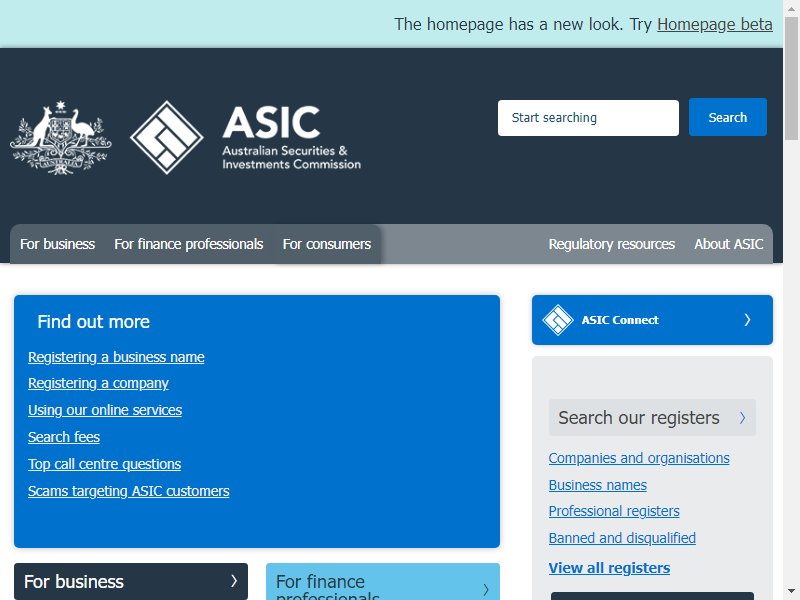The height and width of the screenshot is (600, 800).
Task: Click the ASIC Connect diamond icon
Action: 558,320
